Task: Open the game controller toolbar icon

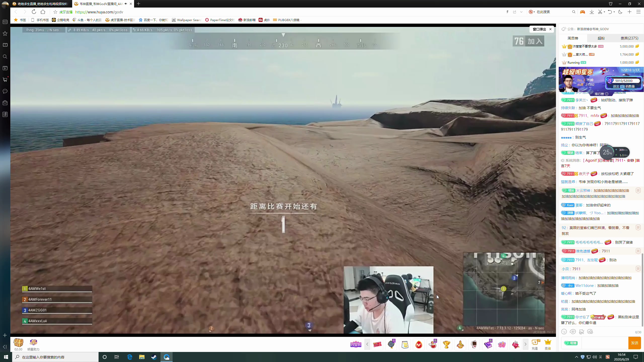Action: coord(582,12)
